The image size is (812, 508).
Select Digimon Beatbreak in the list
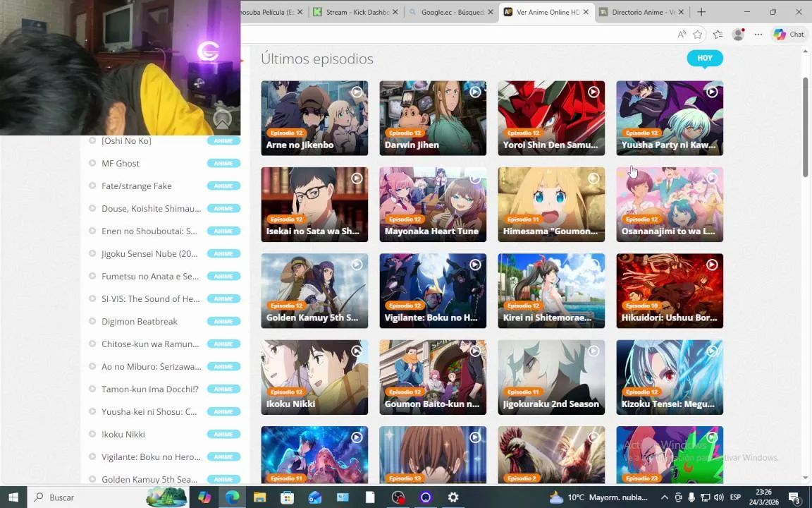[140, 322]
